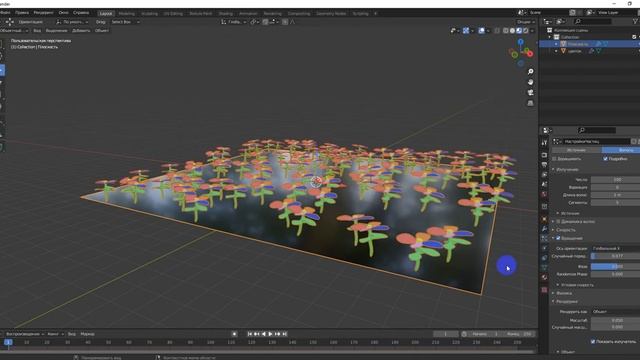Open the Select Box tool dropdown

click(125, 22)
